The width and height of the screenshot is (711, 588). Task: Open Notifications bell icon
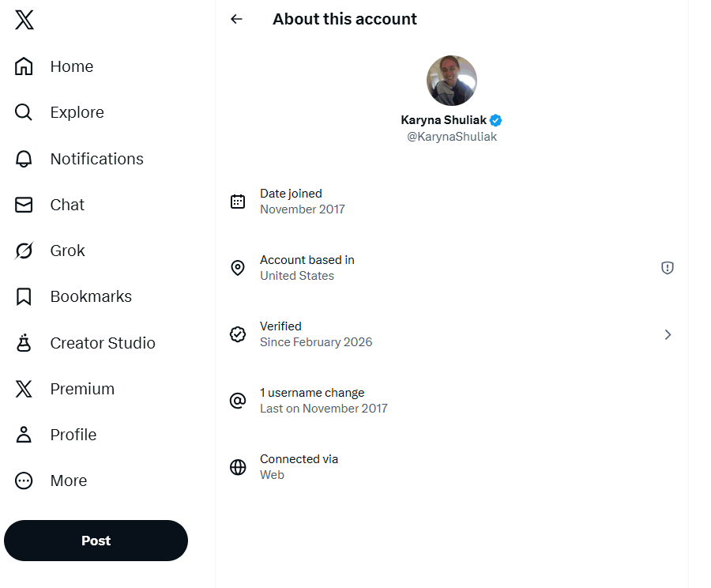pyautogui.click(x=24, y=159)
